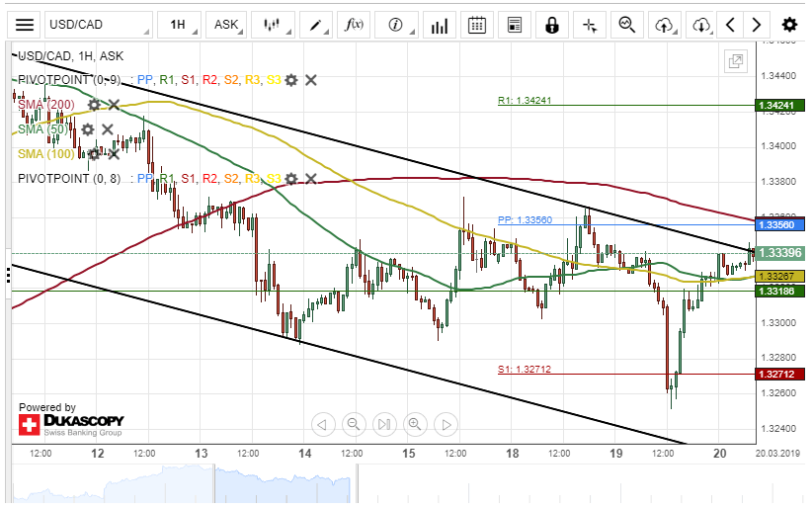The width and height of the screenshot is (812, 508).
Task: Step chart backward with left arrow
Action: click(x=323, y=425)
